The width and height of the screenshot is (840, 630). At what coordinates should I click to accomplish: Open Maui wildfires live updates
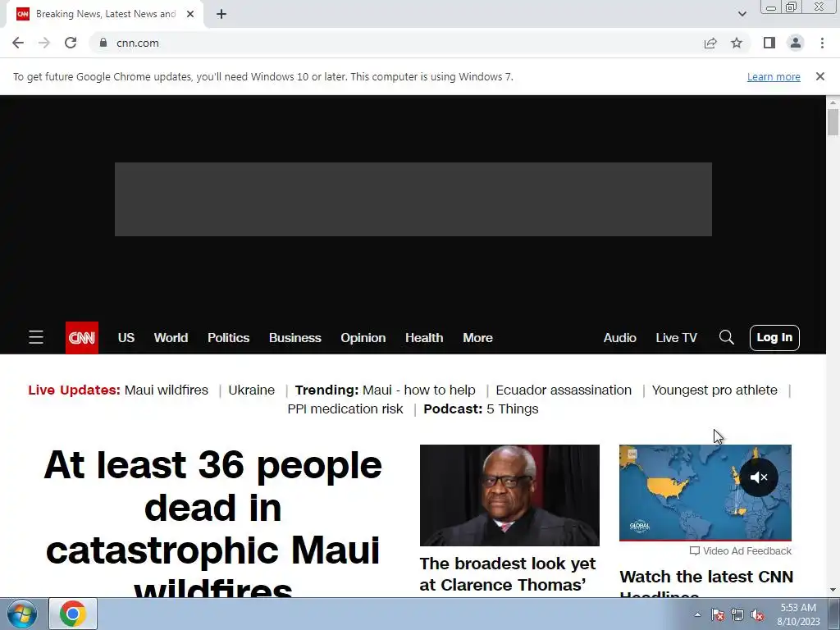pyautogui.click(x=166, y=390)
